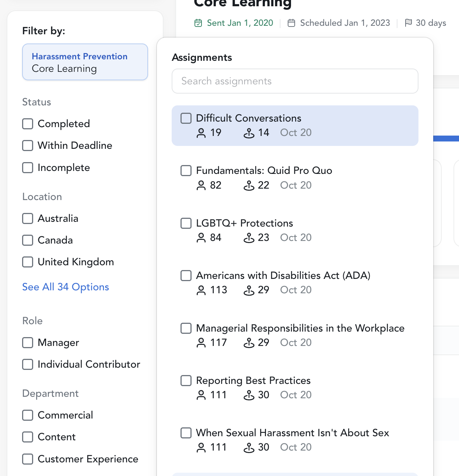The image size is (459, 476).
Task: Click the person icon in Fundamentals: Quid Pro Quo row
Action: coord(201,185)
